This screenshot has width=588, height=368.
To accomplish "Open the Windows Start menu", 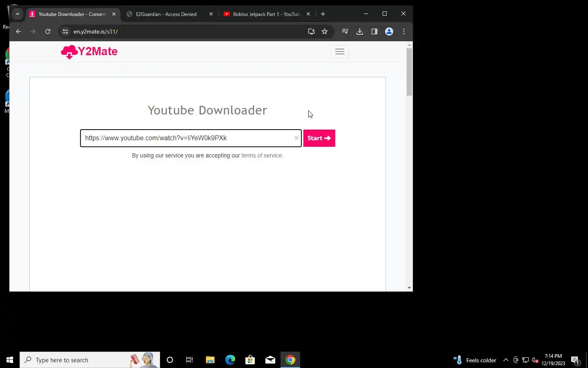I will click(x=10, y=360).
